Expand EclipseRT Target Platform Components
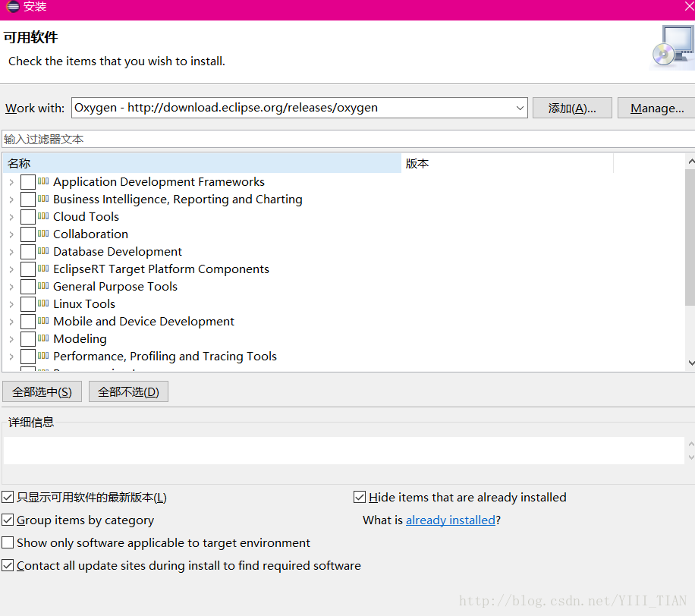The width and height of the screenshot is (695, 616). point(11,269)
